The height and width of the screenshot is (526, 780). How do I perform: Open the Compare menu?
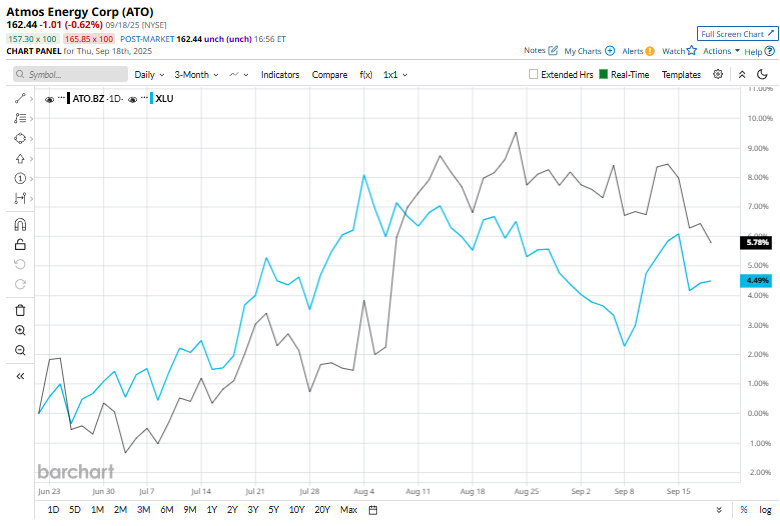329,75
